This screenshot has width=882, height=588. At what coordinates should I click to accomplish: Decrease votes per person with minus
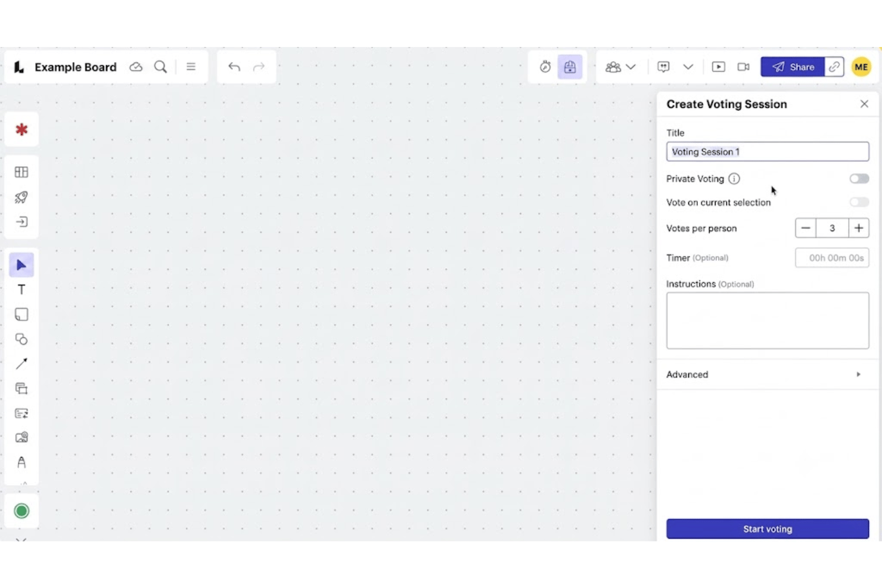806,228
